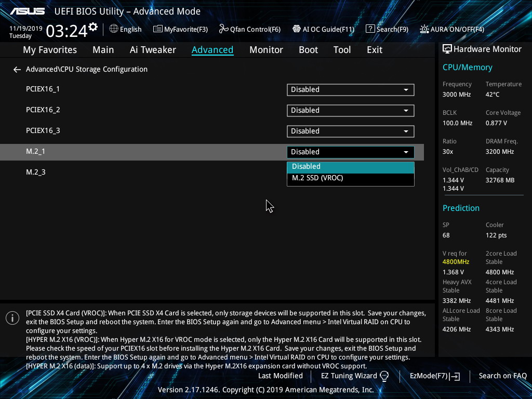Screen dimensions: 532x399
Task: Select the Advanced tab
Action: 212,50
